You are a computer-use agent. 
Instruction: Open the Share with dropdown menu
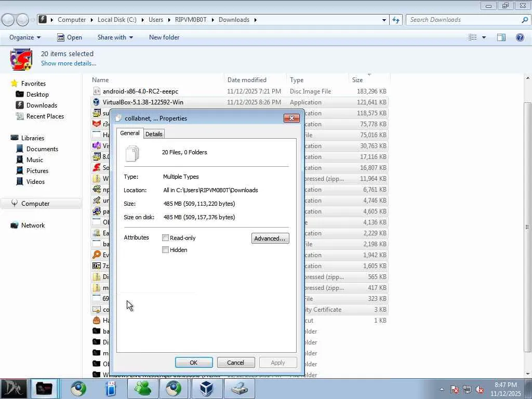pyautogui.click(x=115, y=37)
